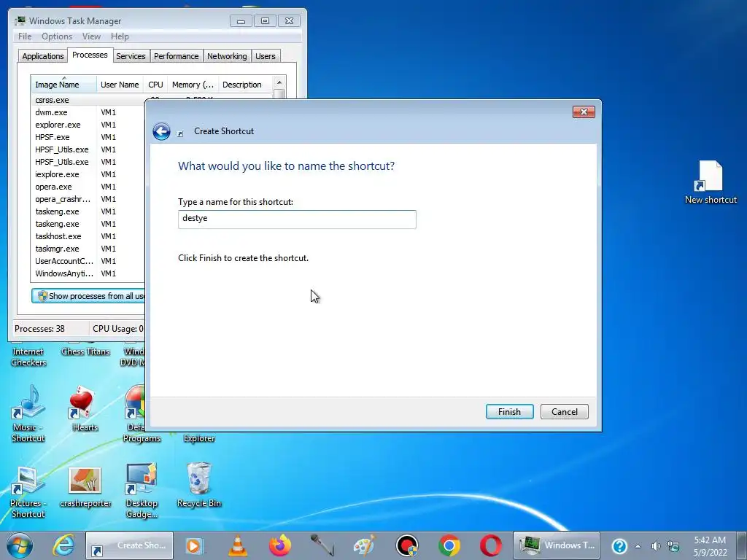Open the Internet Checkers desktop shortcut
The image size is (747, 560).
point(28,357)
